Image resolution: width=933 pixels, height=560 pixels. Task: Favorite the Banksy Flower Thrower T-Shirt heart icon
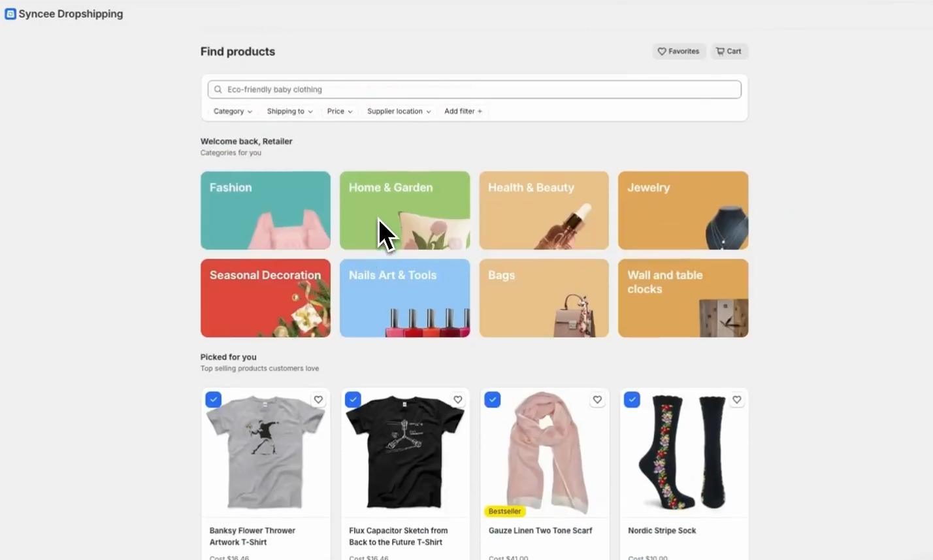coord(318,399)
